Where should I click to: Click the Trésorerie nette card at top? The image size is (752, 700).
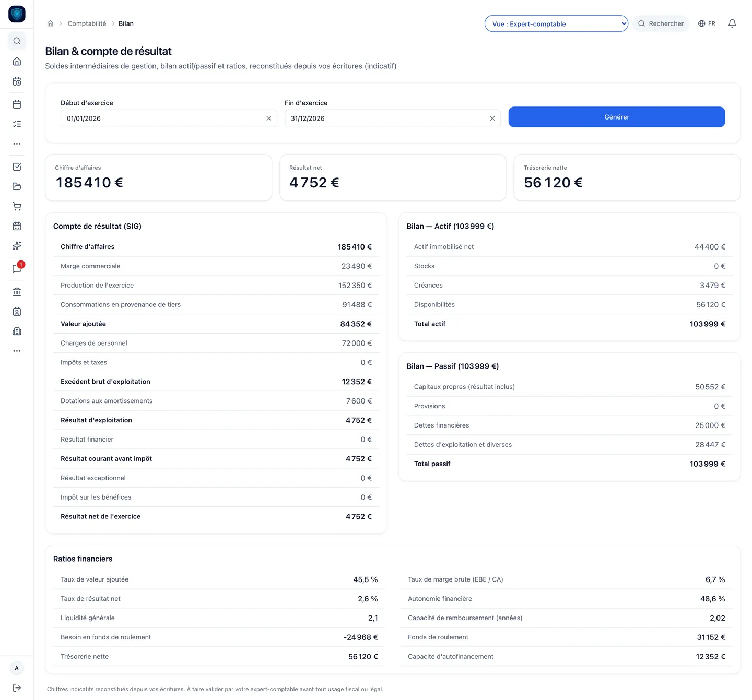[x=627, y=177]
